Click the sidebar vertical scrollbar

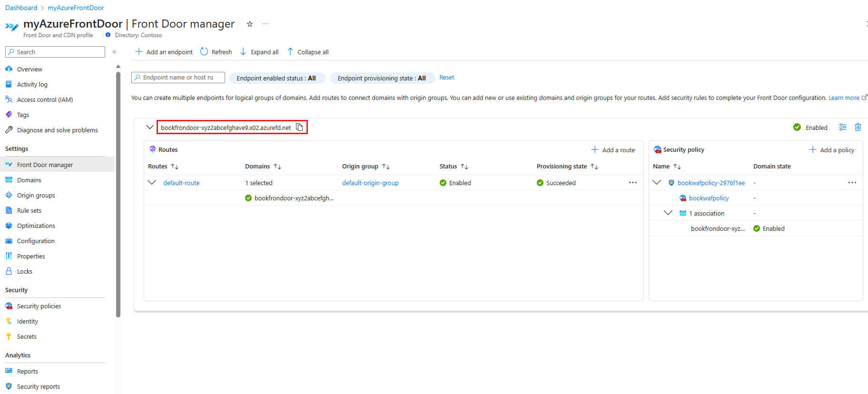118,194
